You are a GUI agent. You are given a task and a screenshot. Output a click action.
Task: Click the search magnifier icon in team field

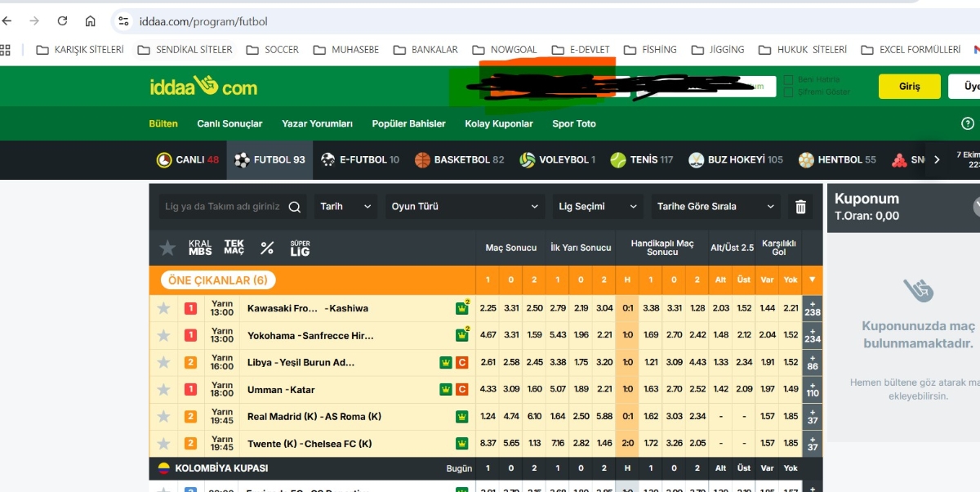[294, 207]
